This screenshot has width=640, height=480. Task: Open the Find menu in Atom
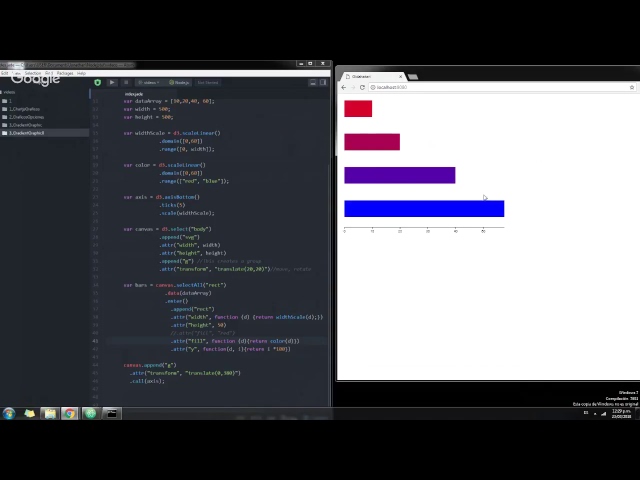click(x=49, y=73)
